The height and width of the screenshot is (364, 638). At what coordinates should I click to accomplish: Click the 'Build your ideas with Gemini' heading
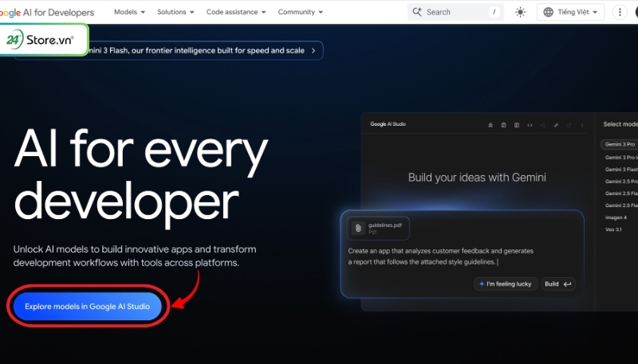click(477, 178)
